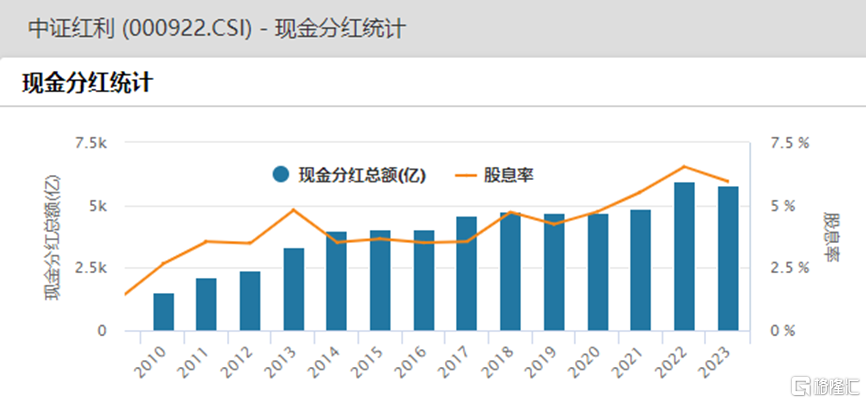The image size is (866, 403).
Task: Click the 2018 x-axis year label
Action: click(x=498, y=363)
